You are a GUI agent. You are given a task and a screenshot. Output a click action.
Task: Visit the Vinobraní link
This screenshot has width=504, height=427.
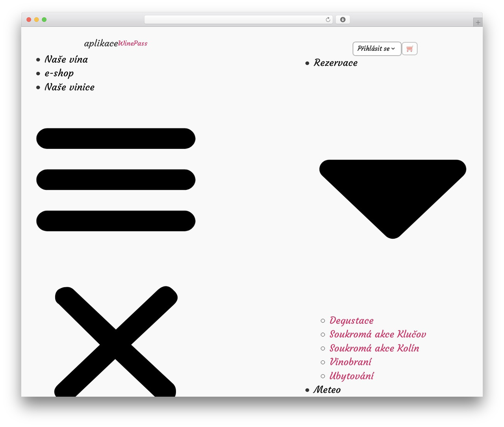350,362
